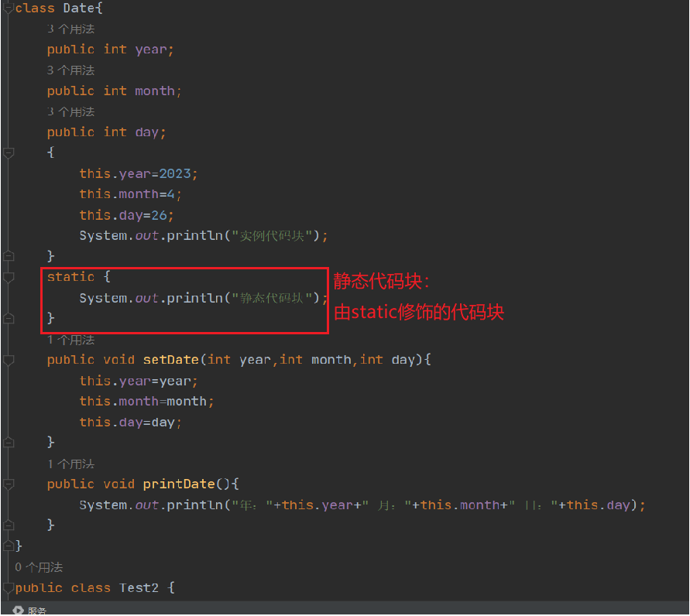Image resolution: width=690 pixels, height=616 pixels.
Task: Click the '0 个用法' hint above Test2
Action: point(39,567)
